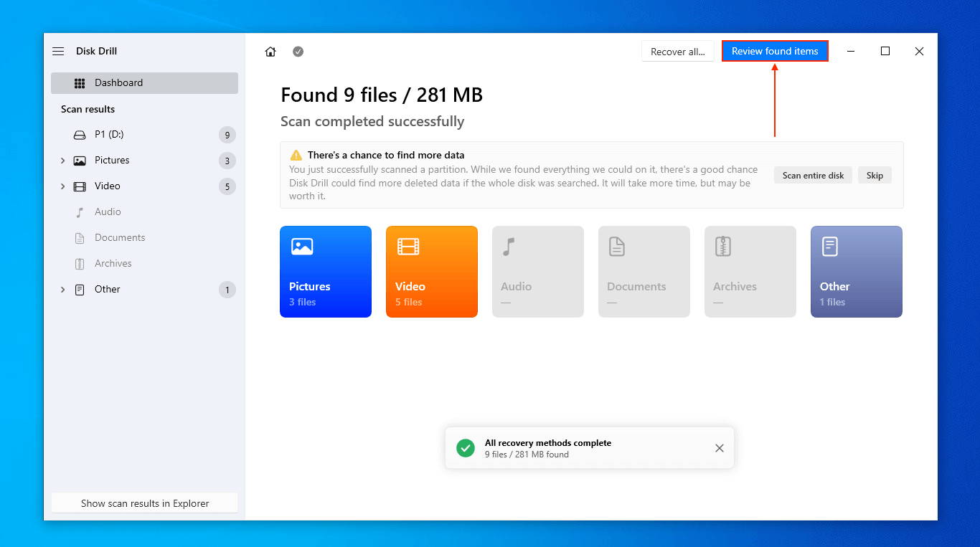Select Archives category in sidebar
Viewport: 980px width, 547px height.
pos(144,264)
